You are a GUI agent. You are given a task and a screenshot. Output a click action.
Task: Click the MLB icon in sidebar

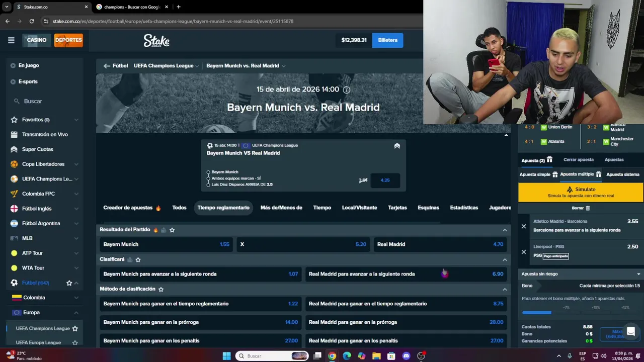pyautogui.click(x=14, y=238)
